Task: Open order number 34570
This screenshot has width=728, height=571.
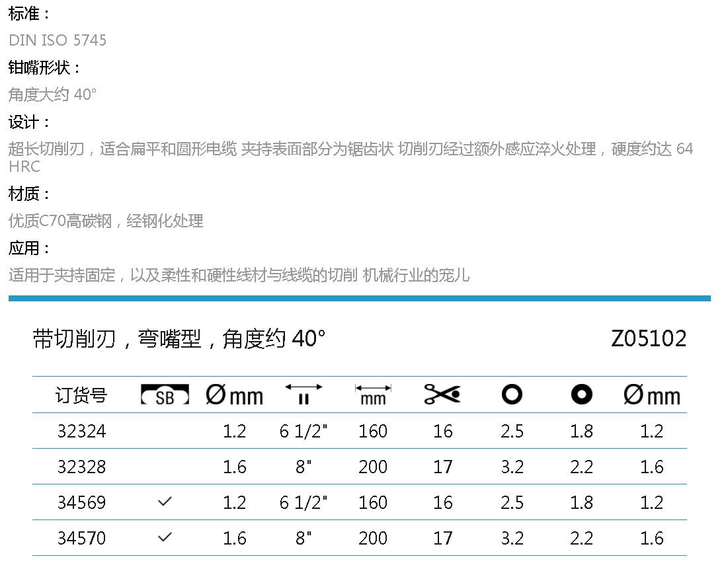Action: 81,539
